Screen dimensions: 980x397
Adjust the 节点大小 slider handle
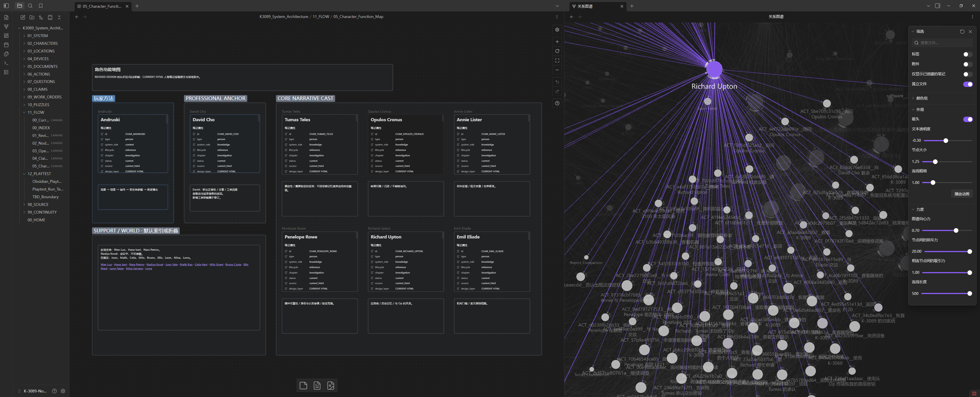[x=935, y=162]
